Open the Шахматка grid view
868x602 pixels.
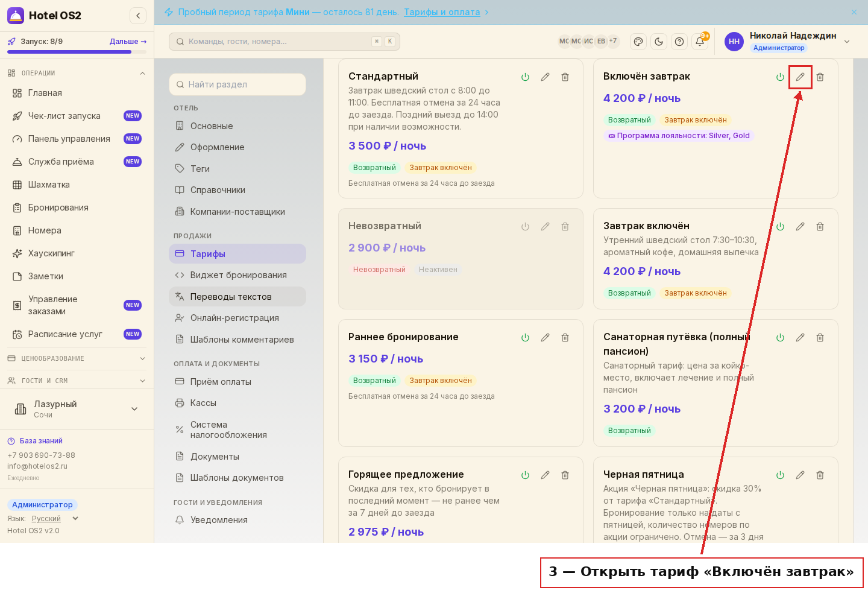pyautogui.click(x=77, y=185)
